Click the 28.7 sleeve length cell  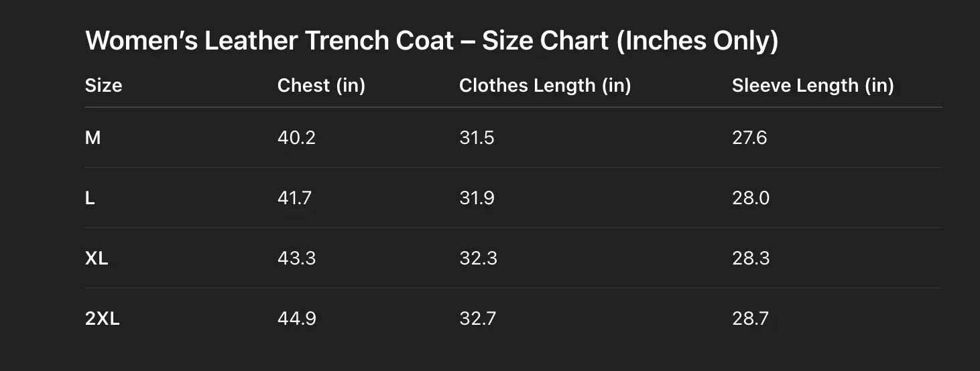tap(750, 319)
